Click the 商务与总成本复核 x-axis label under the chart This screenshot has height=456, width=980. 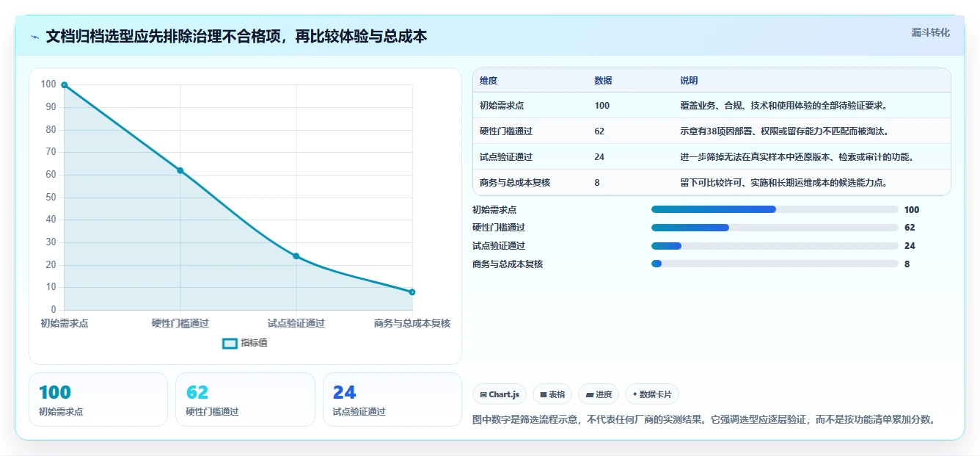point(412,323)
